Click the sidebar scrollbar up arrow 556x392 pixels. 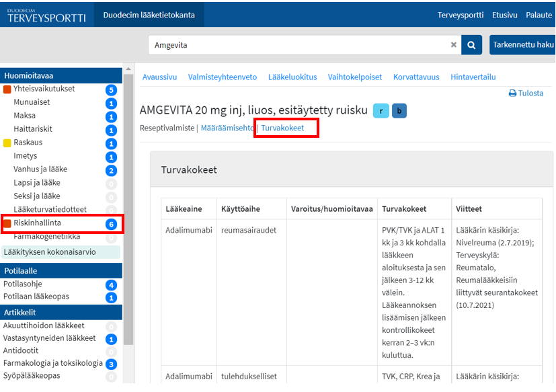click(128, 69)
